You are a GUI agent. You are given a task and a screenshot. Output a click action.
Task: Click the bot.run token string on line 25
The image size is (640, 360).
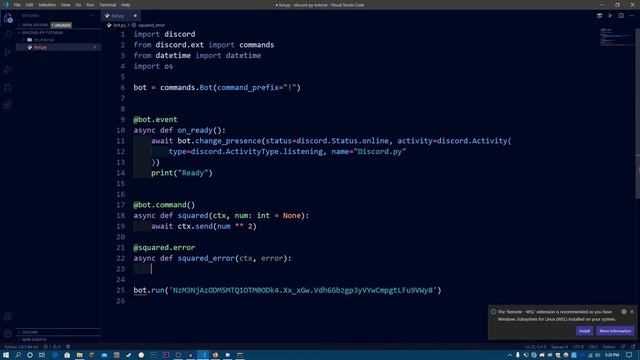click(x=303, y=290)
